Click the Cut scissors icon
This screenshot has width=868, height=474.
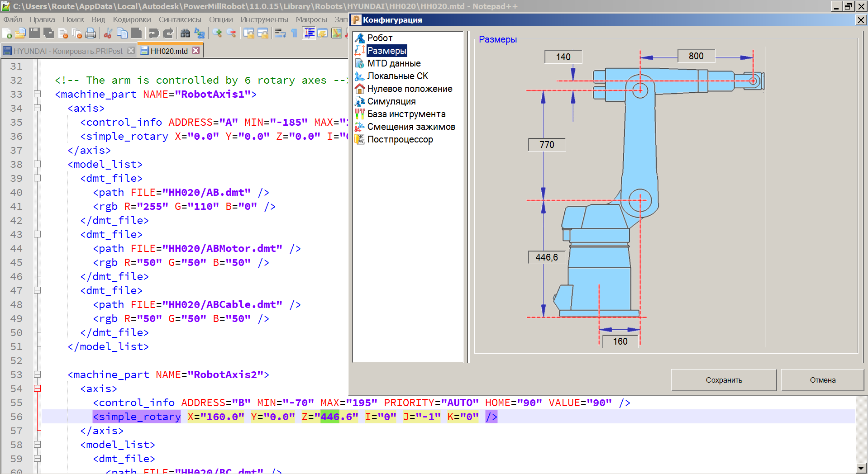click(108, 33)
